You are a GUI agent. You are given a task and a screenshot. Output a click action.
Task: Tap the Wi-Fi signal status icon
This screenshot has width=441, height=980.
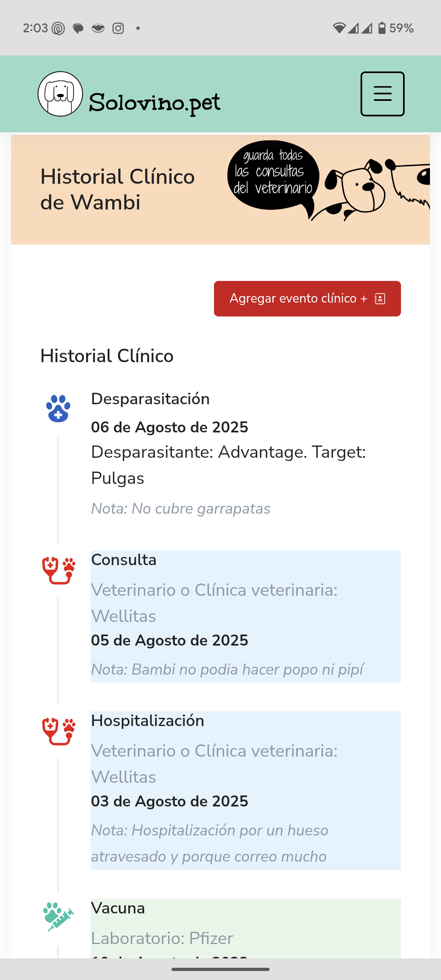click(339, 28)
